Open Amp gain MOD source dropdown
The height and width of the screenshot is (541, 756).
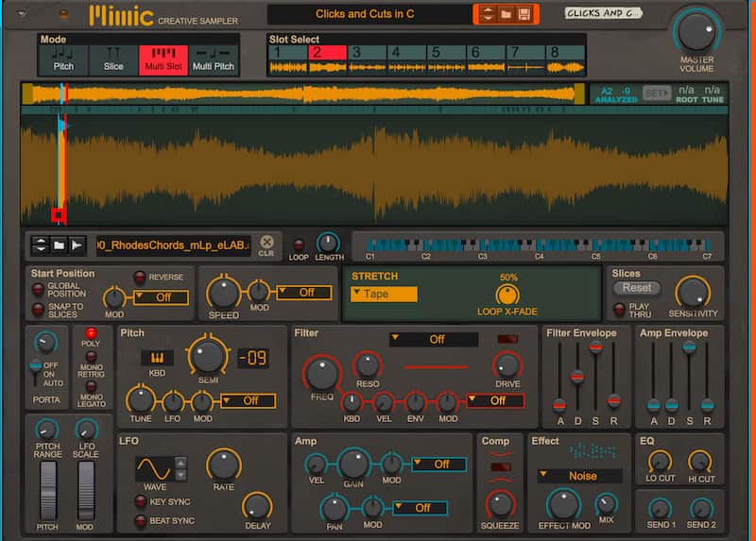point(438,464)
